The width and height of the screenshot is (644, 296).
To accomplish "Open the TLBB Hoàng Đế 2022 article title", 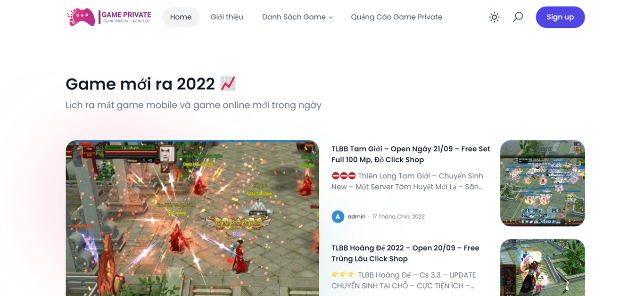I will (405, 253).
